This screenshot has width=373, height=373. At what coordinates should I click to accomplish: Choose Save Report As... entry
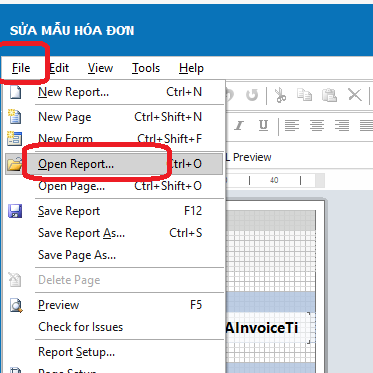[113, 233]
